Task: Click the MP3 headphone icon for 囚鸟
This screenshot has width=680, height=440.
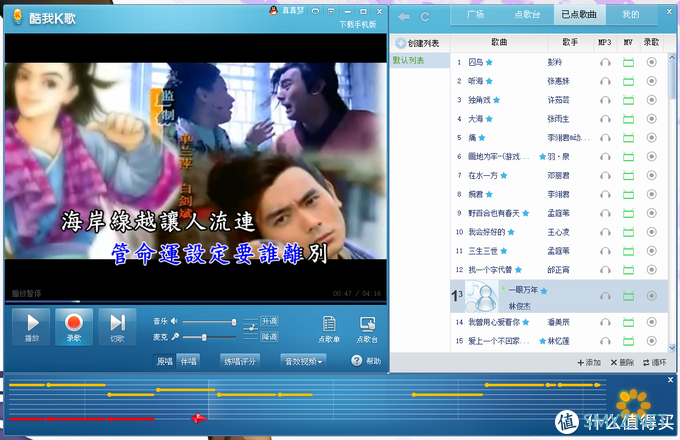Action: pyautogui.click(x=605, y=62)
